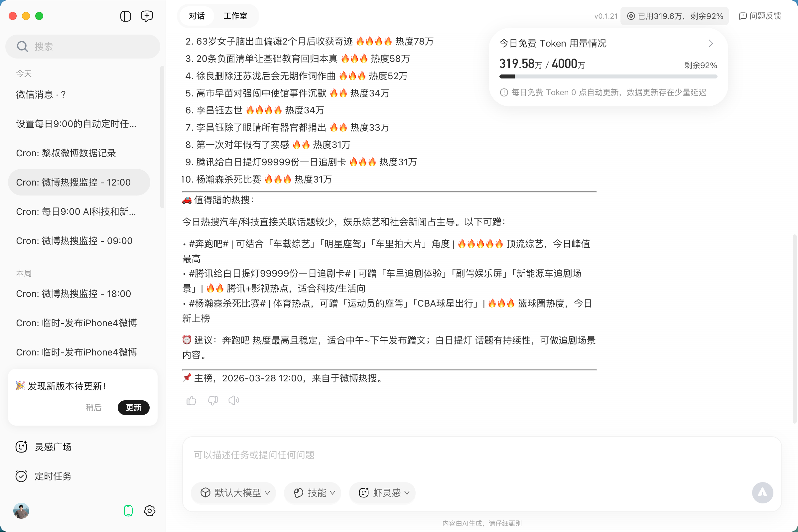
Task: Expand the 虾灵感 dropdown
Action: (382, 493)
